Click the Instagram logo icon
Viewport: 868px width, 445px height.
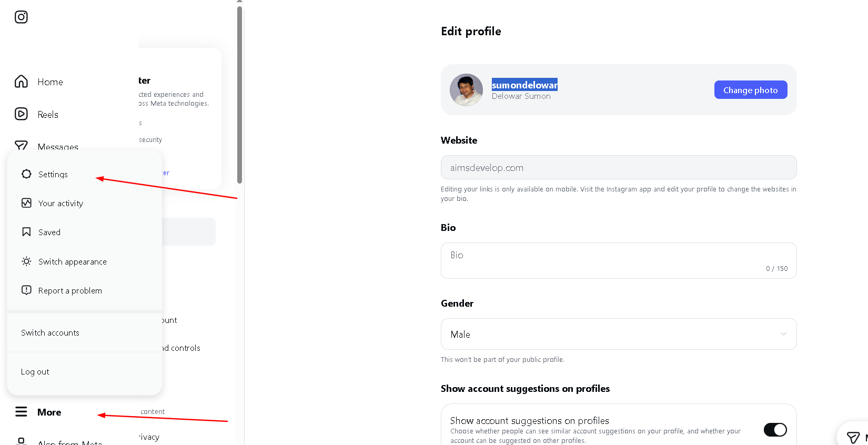click(x=21, y=17)
